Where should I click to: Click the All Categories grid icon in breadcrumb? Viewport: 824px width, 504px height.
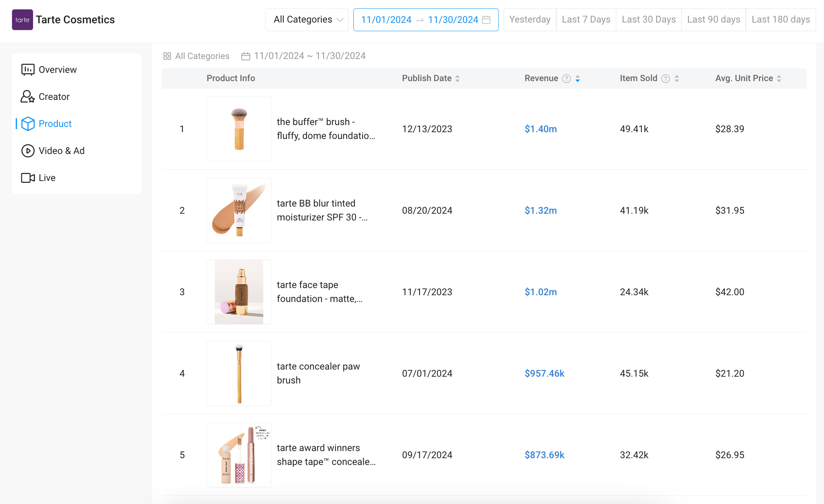pos(167,56)
